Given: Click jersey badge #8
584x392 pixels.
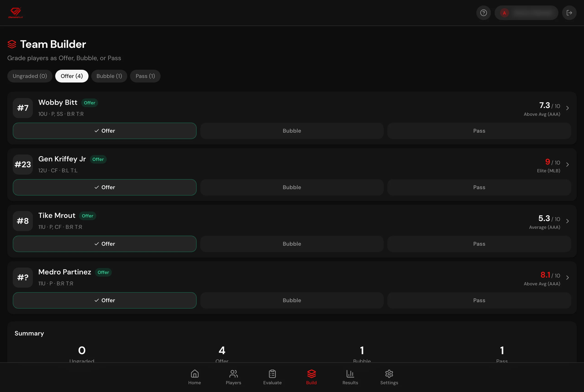Looking at the screenshot, I should (x=23, y=221).
